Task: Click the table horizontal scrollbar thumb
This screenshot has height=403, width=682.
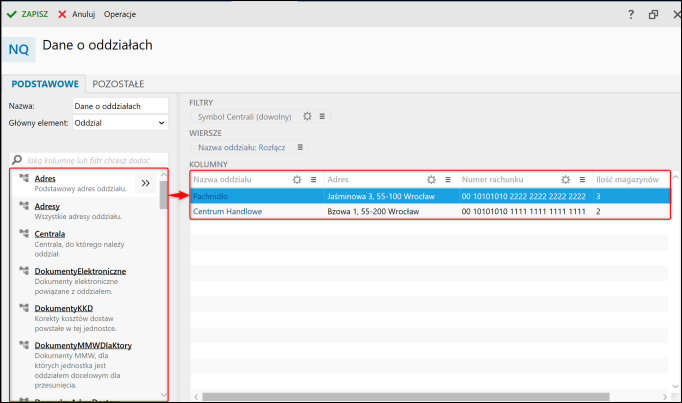Action: click(406, 397)
